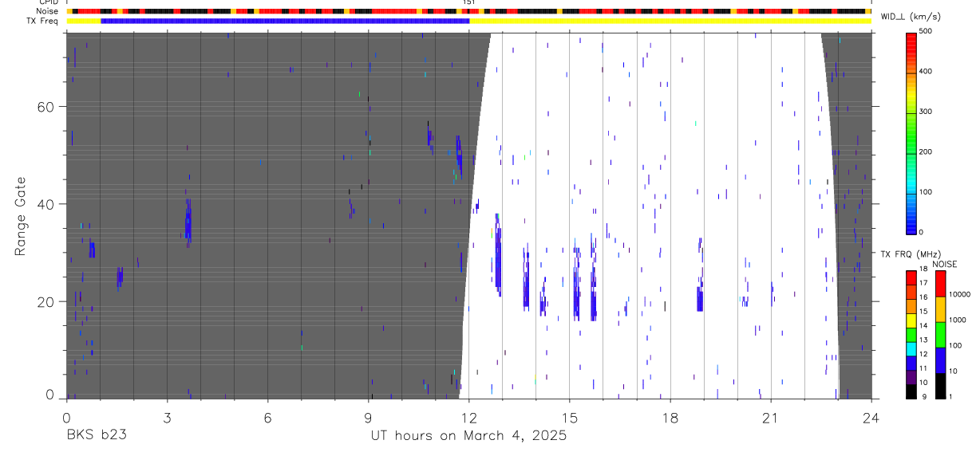Click the 200 tick on the width colorbar
980x452 pixels.
926,151
